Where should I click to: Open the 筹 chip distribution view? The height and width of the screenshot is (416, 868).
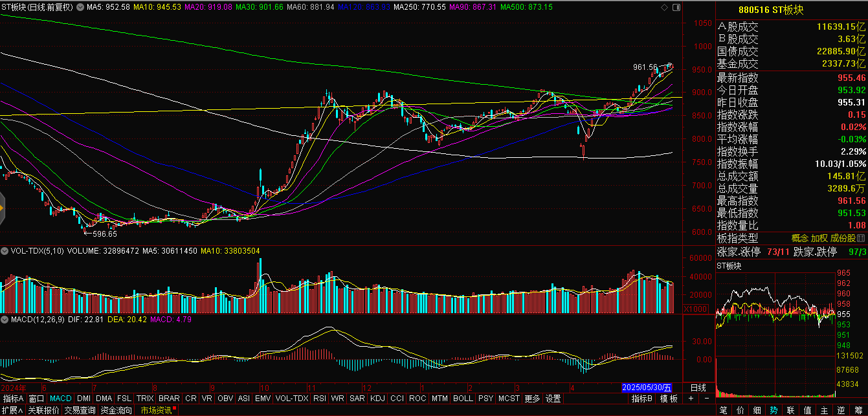(x=858, y=410)
